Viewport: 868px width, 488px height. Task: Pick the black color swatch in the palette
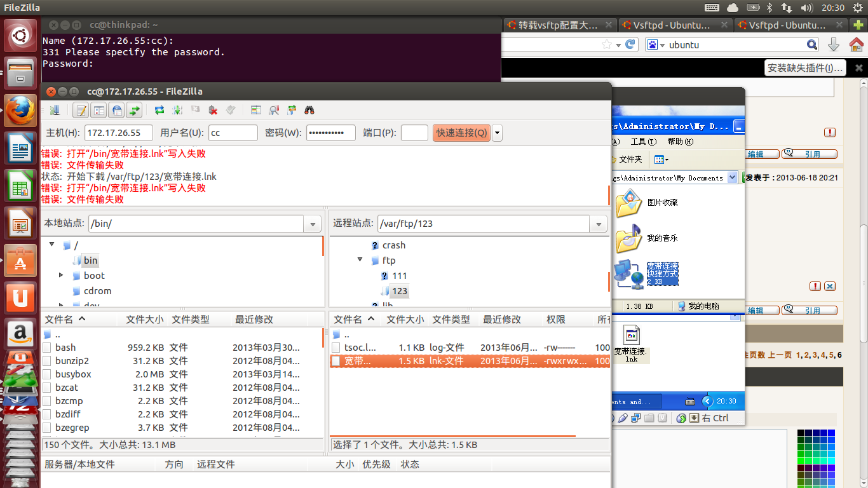tap(801, 433)
